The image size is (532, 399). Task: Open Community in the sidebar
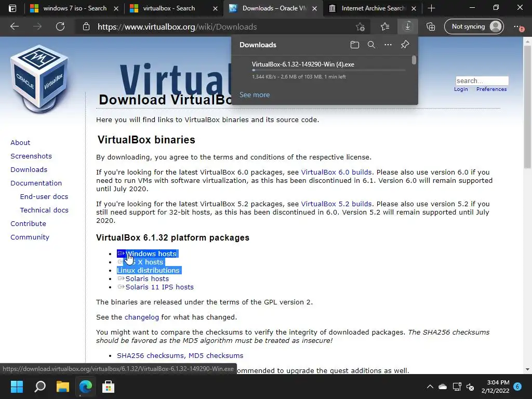tap(30, 237)
